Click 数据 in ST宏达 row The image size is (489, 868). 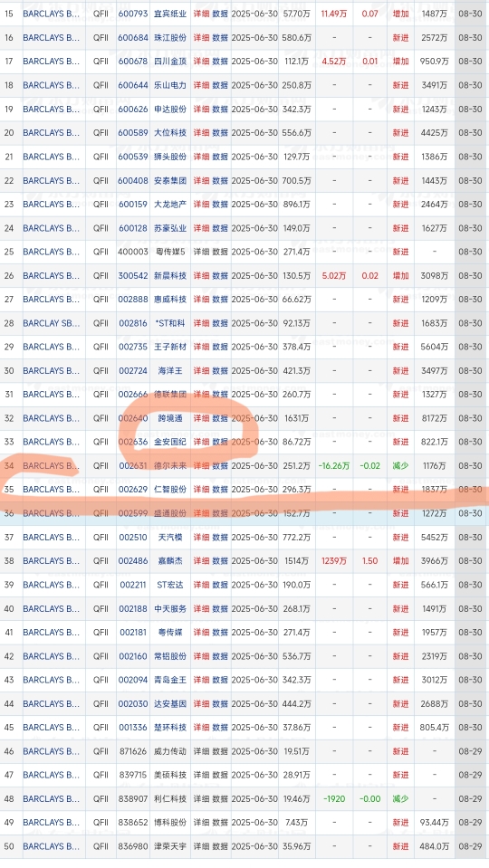220,585
